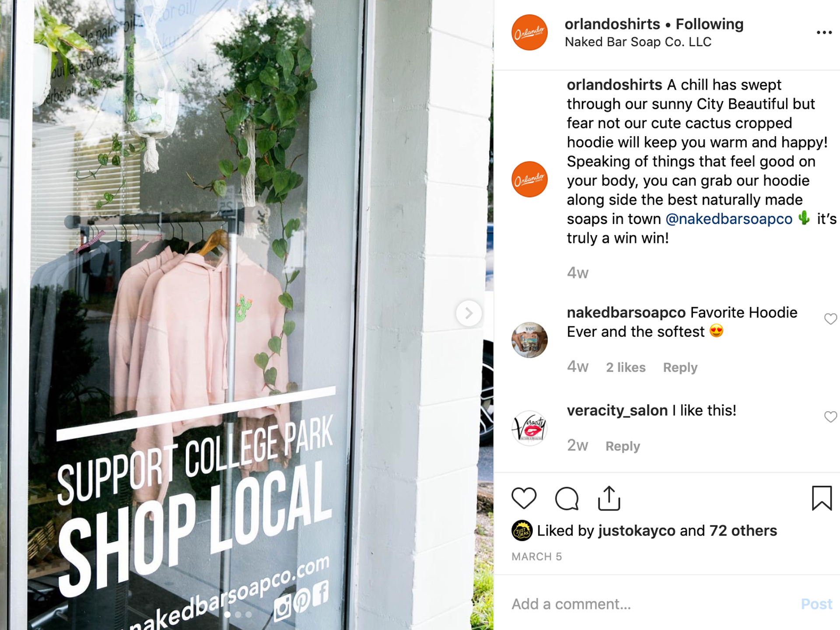The image size is (840, 630).
Task: Share the post via share icon
Action: [609, 498]
